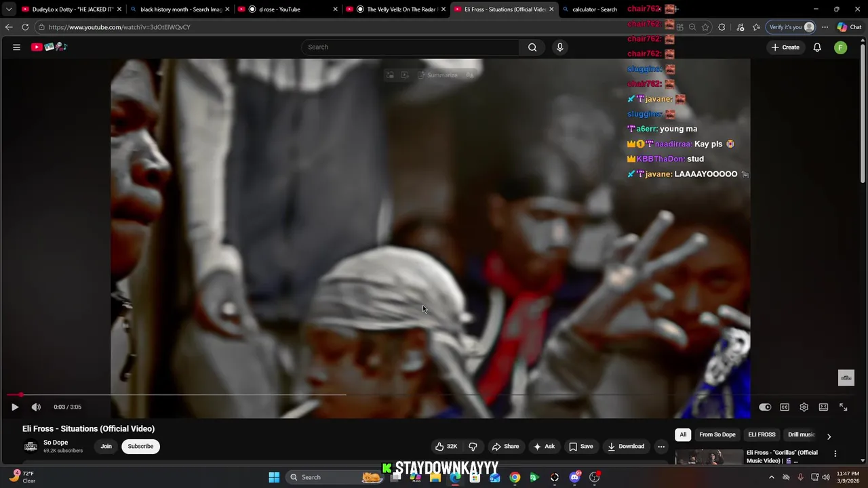The width and height of the screenshot is (868, 488).
Task: Open browser extensions puzzle icon
Action: (x=722, y=27)
